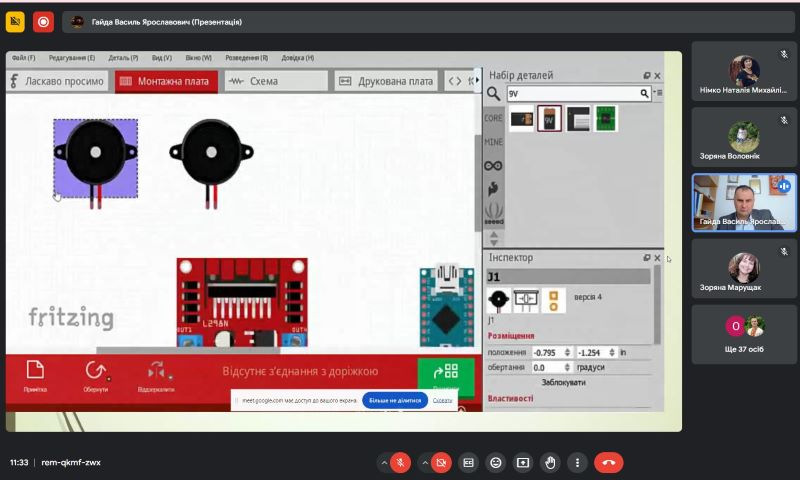Click the Сховати link in sharing bar

pyautogui.click(x=442, y=400)
